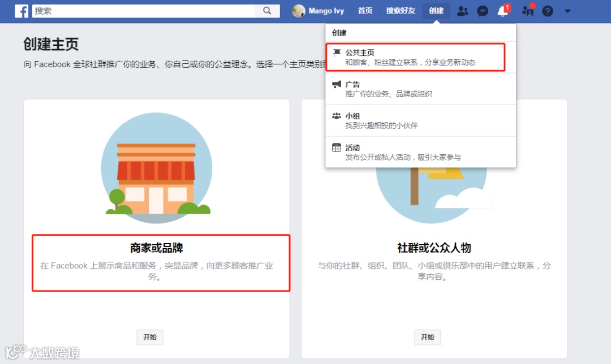Select 广告 in the create menu
The height and width of the screenshot is (364, 611).
420,89
